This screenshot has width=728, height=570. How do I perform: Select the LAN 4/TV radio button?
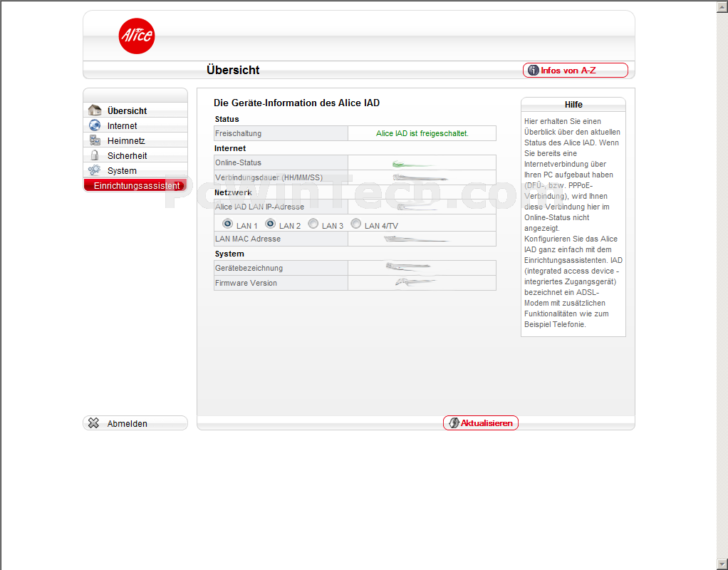pos(355,224)
